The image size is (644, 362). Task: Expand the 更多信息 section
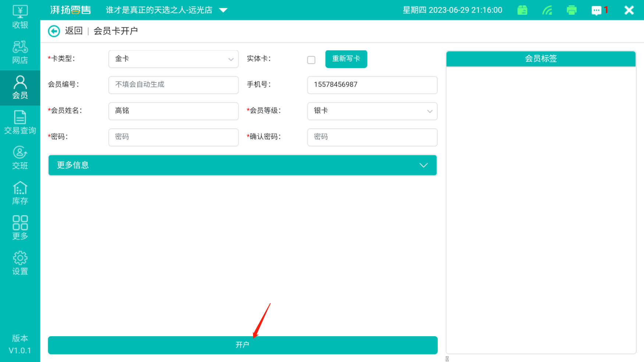tap(242, 165)
